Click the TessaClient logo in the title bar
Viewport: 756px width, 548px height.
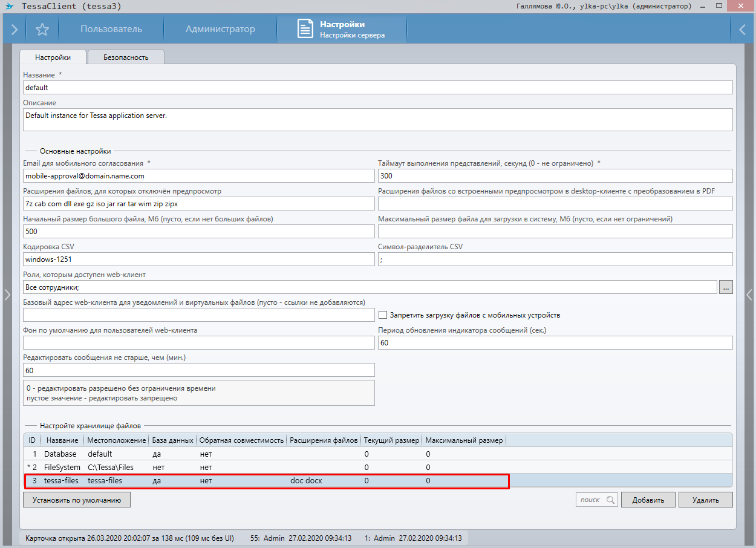click(9, 6)
